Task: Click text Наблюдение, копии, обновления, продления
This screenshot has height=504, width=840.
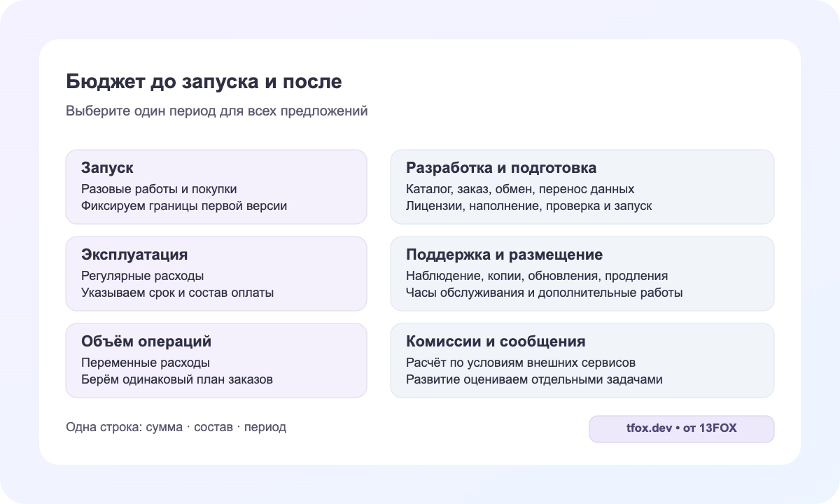Action: [537, 276]
